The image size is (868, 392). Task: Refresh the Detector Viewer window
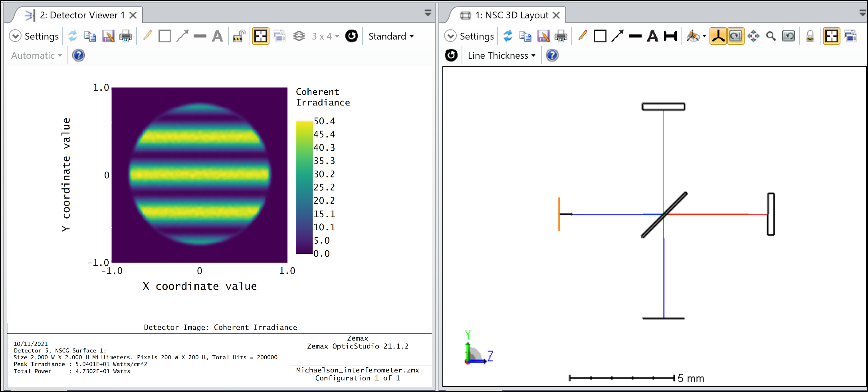click(x=73, y=36)
